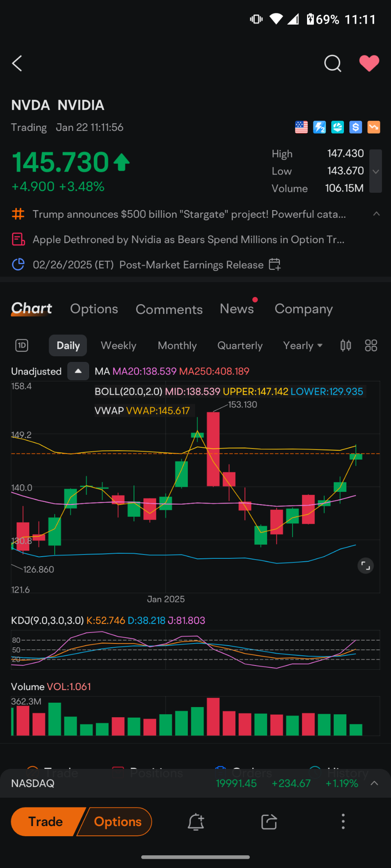Go back using the arrow icon
Viewport: 391px width, 868px height.
[x=17, y=64]
